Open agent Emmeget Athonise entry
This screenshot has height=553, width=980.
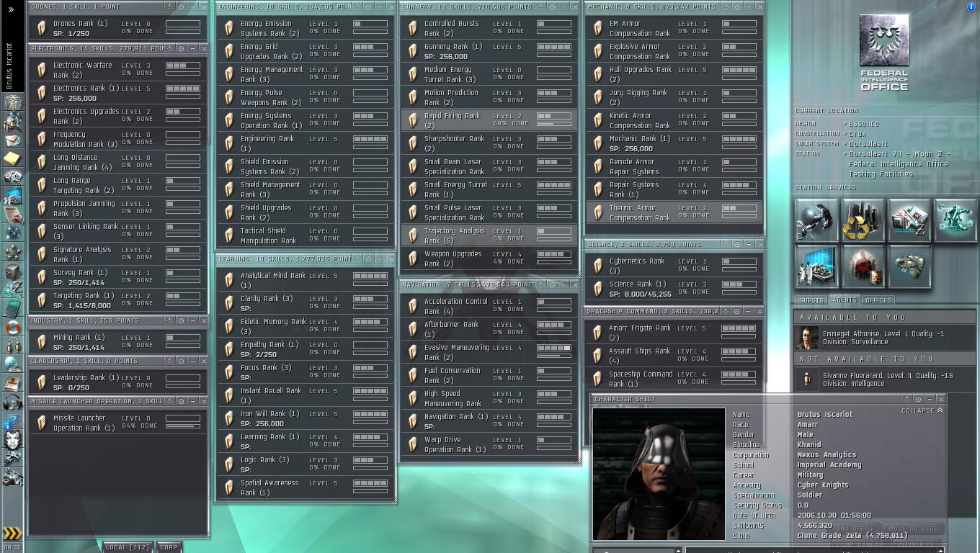884,338
